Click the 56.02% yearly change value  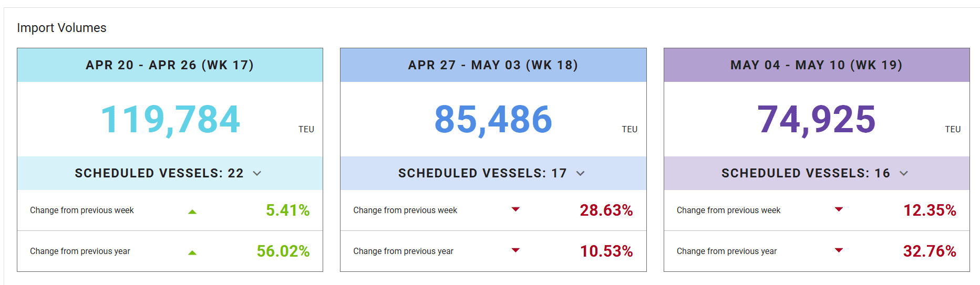283,251
